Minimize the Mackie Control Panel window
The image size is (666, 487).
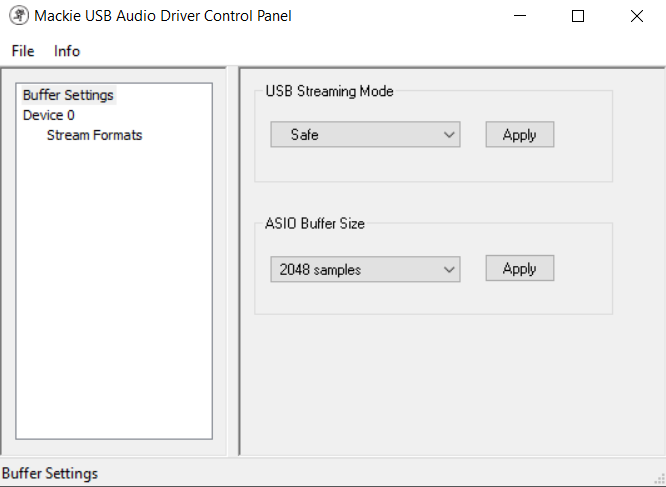click(x=520, y=16)
